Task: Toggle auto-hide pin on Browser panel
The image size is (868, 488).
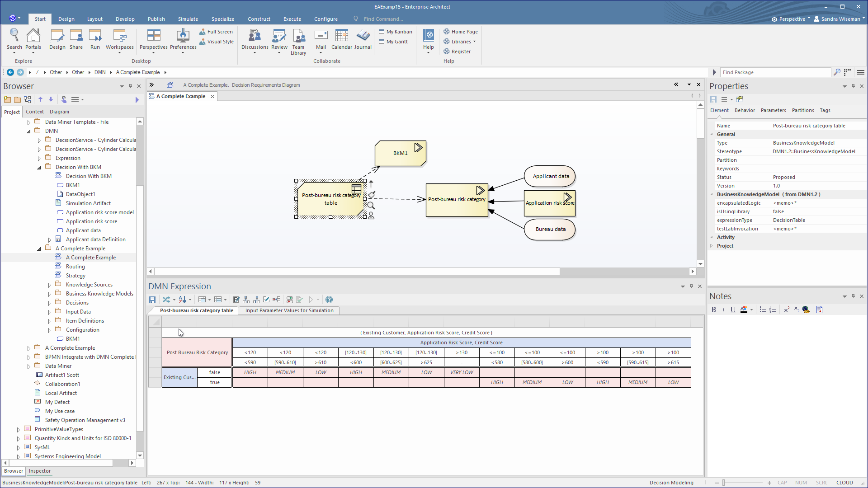Action: (x=130, y=86)
